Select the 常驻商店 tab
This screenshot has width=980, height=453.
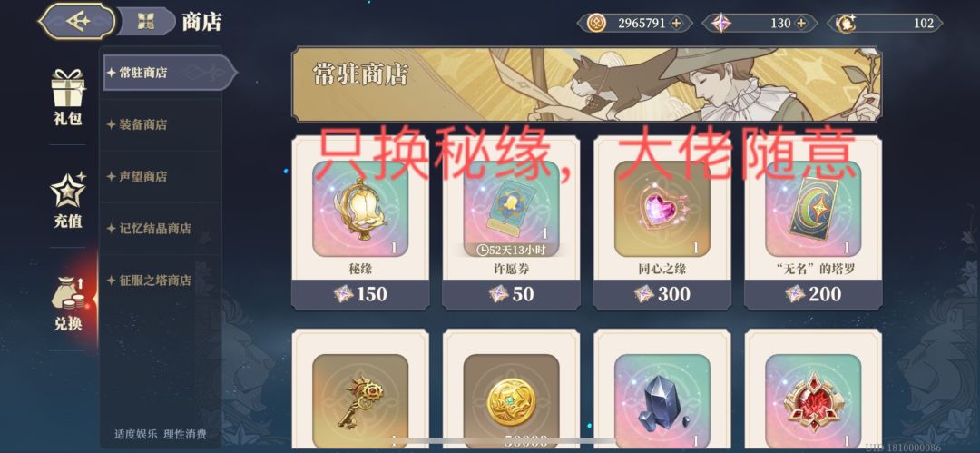pyautogui.click(x=169, y=73)
